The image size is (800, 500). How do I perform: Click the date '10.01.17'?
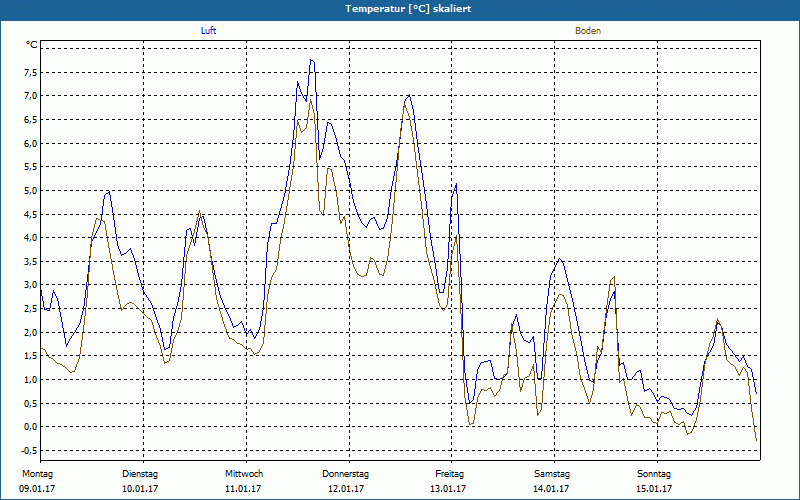point(140,489)
